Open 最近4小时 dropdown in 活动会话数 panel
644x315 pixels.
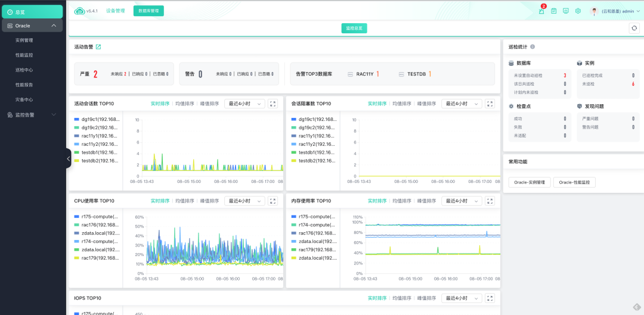point(244,104)
